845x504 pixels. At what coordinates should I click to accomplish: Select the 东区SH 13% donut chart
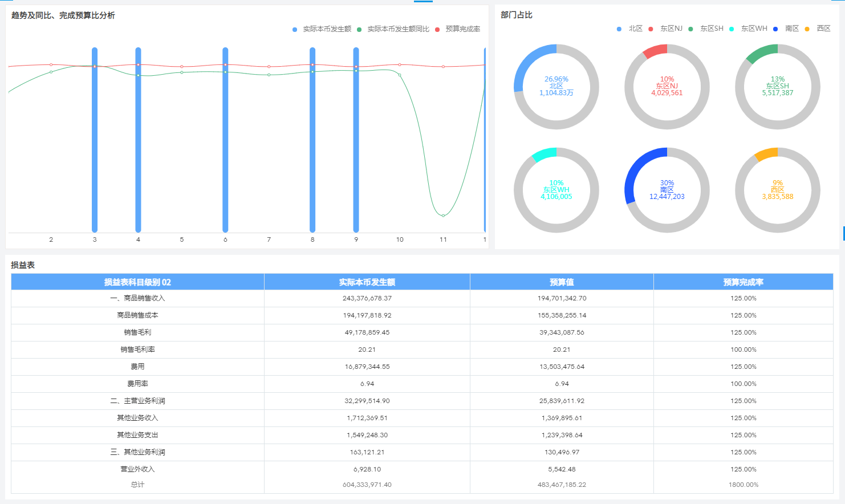(778, 87)
